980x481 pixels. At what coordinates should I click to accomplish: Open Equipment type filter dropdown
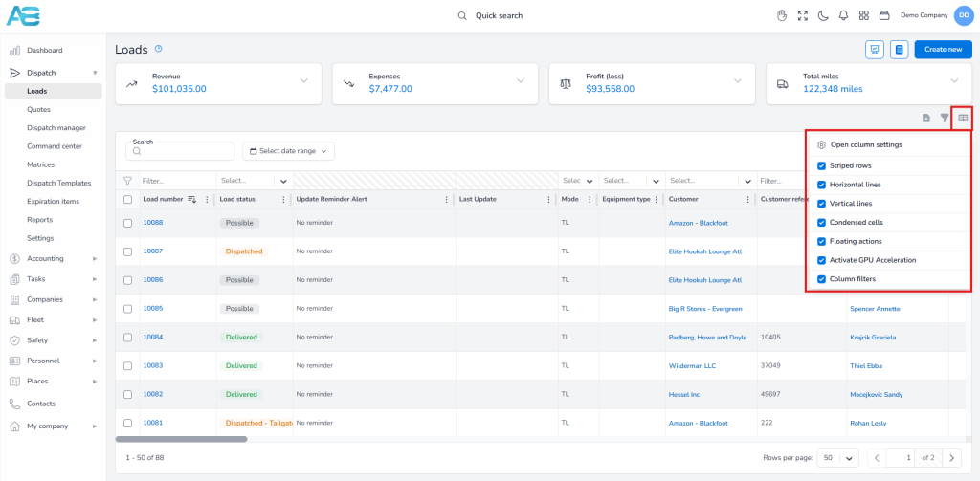(x=655, y=181)
